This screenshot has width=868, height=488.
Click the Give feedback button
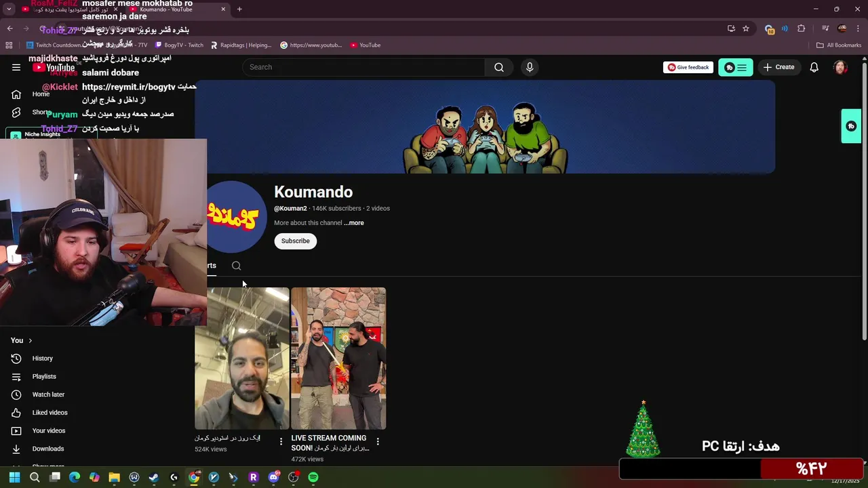688,67
